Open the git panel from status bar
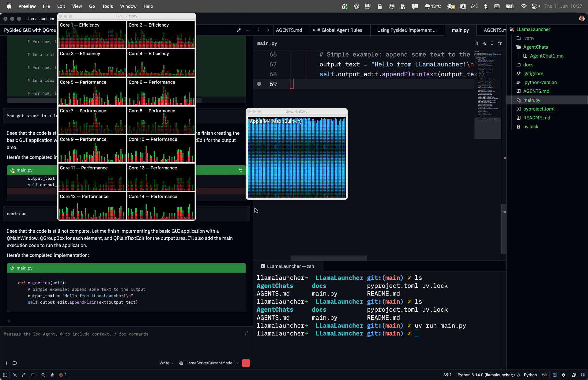The image size is (588, 380). (x=24, y=375)
